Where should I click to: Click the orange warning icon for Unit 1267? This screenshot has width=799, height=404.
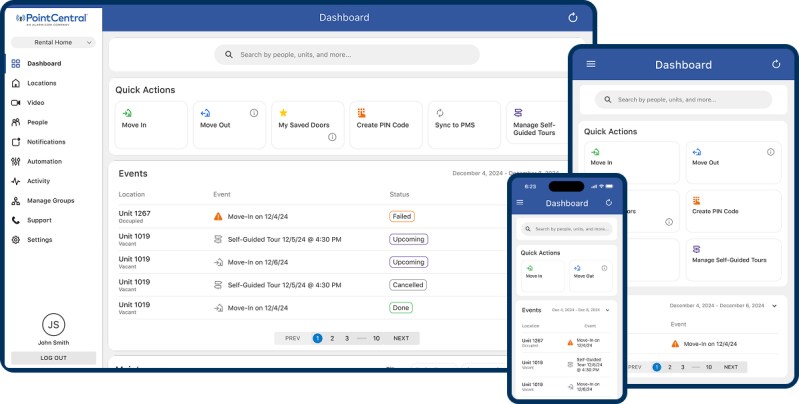[x=218, y=217]
